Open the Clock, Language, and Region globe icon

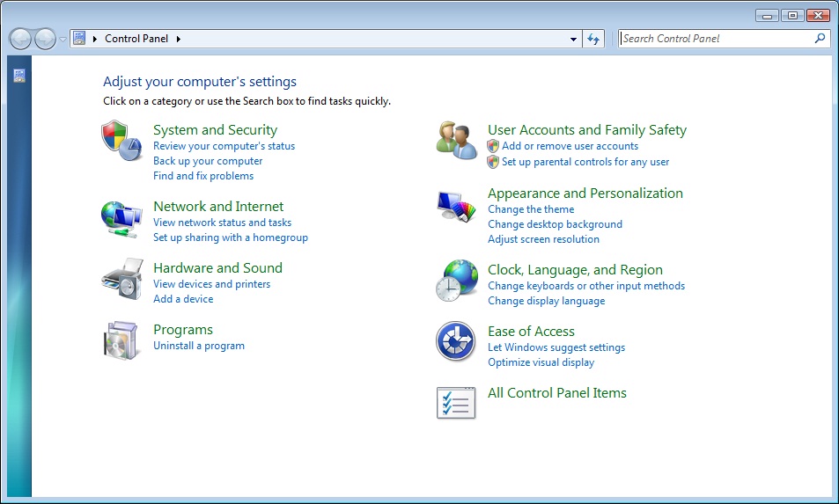coord(456,281)
